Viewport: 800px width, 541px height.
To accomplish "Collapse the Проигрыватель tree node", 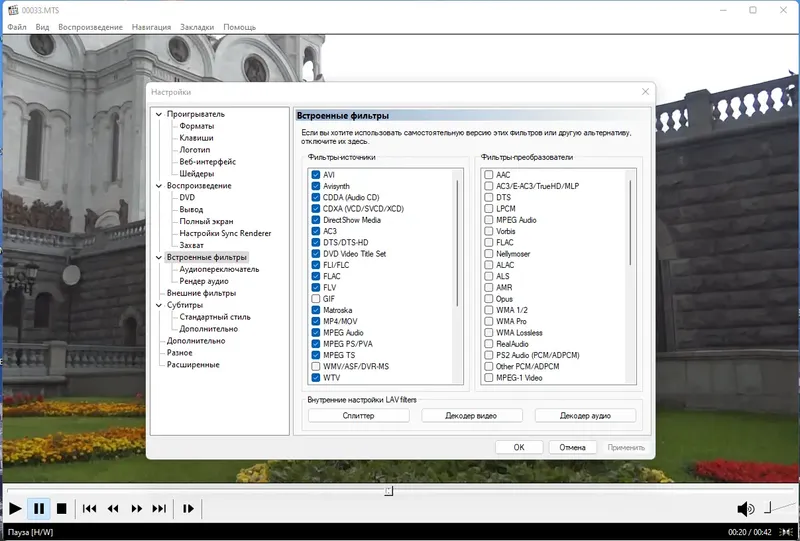I will 159,114.
